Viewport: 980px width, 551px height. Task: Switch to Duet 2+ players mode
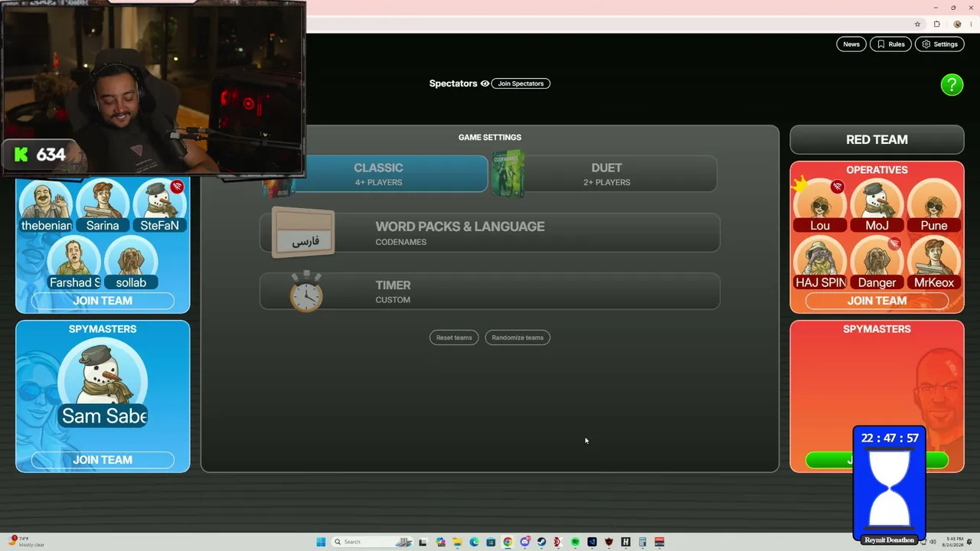[x=606, y=174]
